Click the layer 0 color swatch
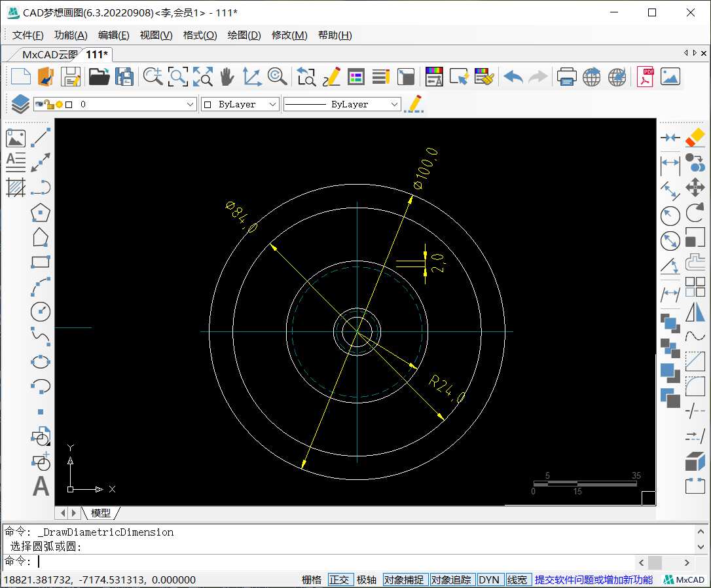711x588 pixels. tap(69, 105)
